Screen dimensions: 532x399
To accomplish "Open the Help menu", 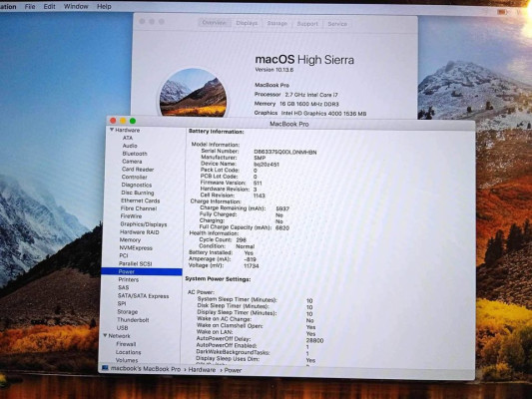I will (104, 6).
